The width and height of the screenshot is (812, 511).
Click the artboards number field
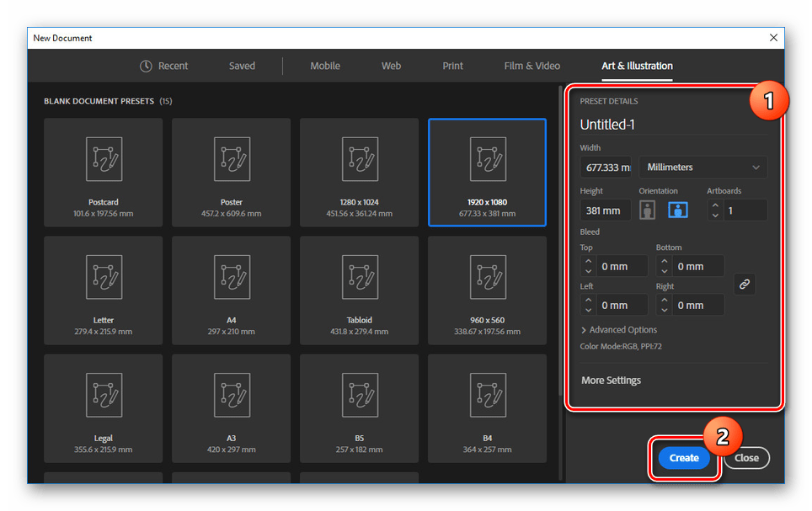click(745, 210)
